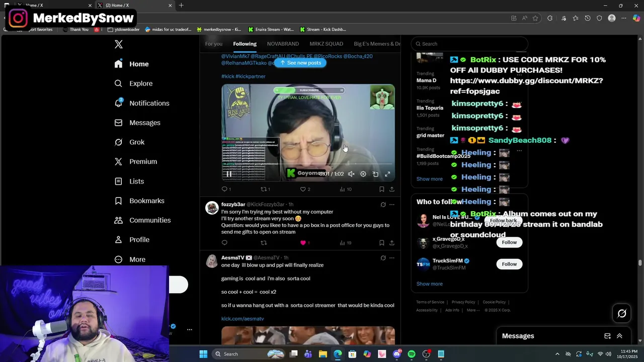Open the kick.com/aesmatv link
Image resolution: width=644 pixels, height=362 pixels.
[x=243, y=319]
